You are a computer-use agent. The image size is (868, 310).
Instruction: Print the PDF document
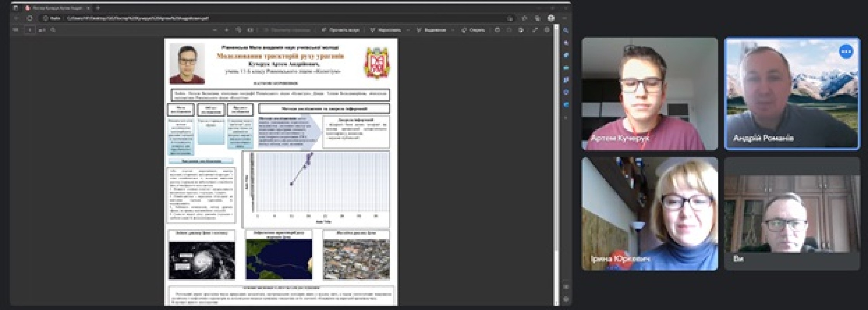[497, 30]
